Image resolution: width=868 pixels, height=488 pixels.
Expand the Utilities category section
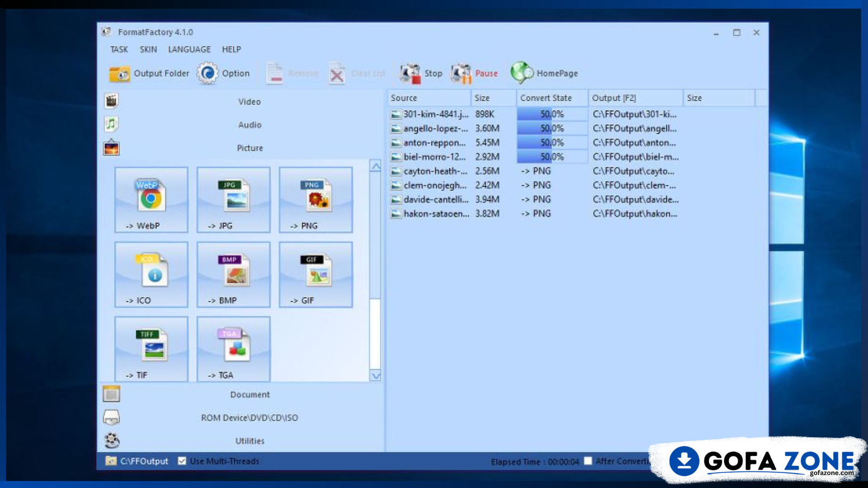point(250,441)
